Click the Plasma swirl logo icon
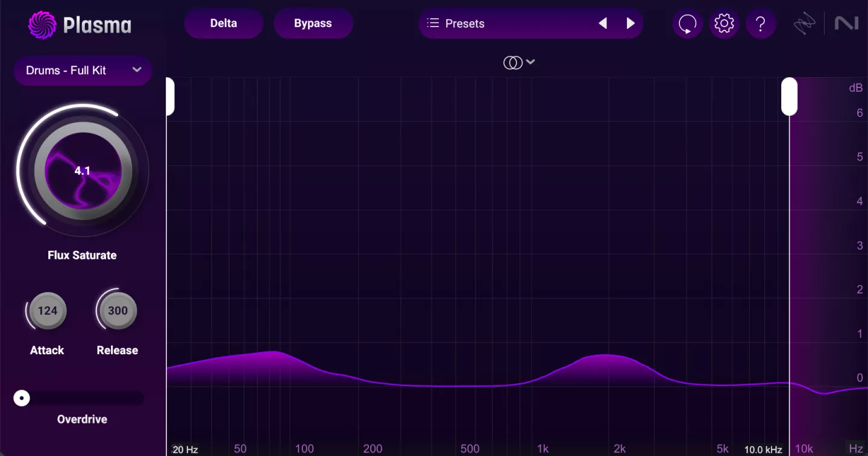The image size is (868, 456). [x=42, y=25]
